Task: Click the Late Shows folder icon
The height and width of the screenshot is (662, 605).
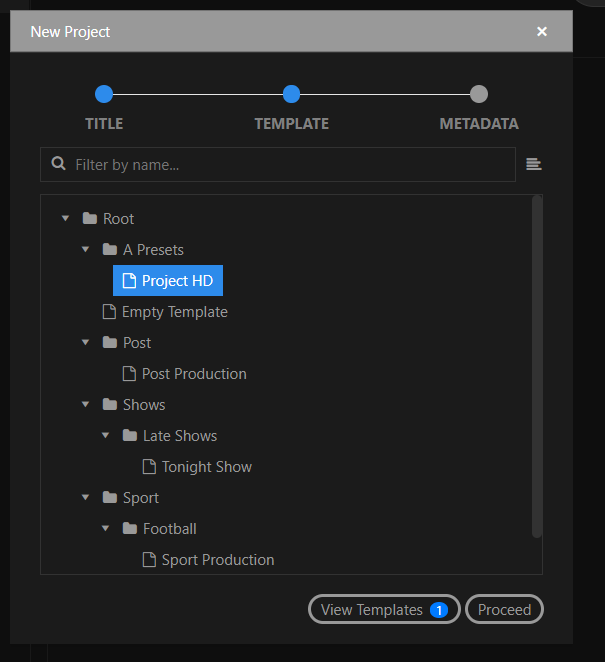Action: pos(130,435)
